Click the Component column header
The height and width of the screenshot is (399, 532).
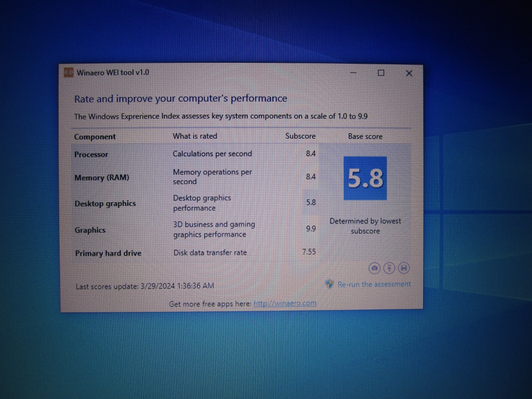point(95,137)
